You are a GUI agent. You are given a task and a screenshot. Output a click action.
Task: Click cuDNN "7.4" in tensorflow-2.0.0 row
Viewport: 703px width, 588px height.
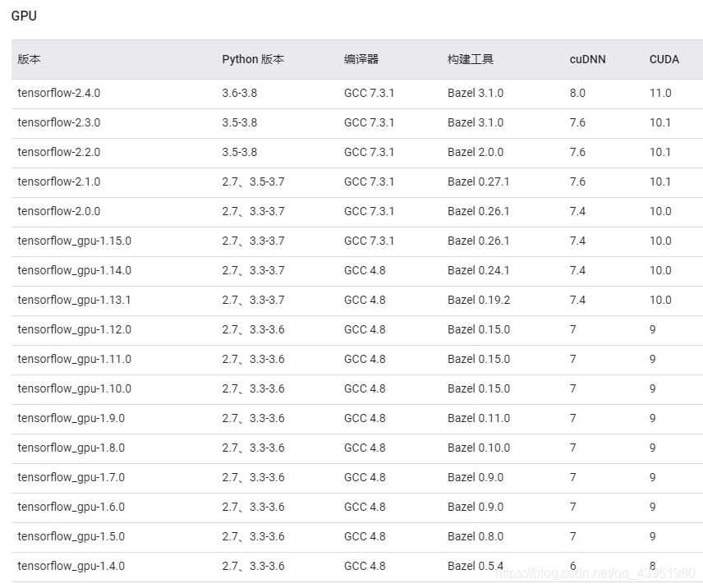pyautogui.click(x=577, y=211)
